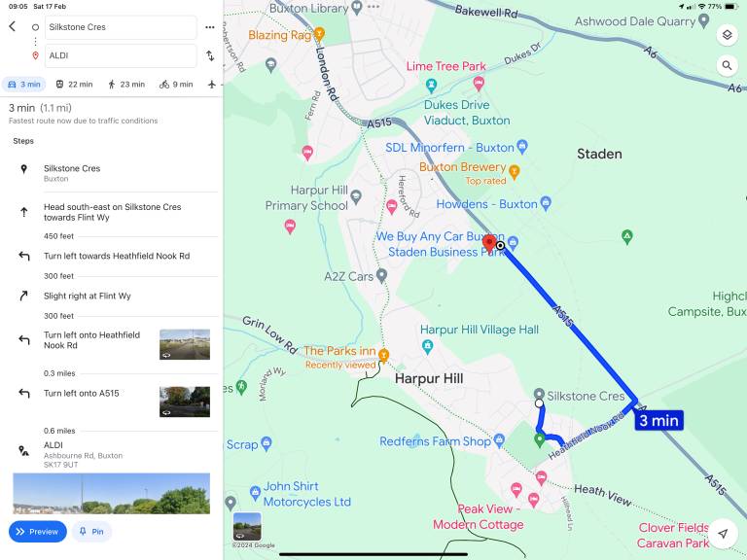Viewport: 747px width, 560px height.
Task: Click the map search magnifier icon
Action: coord(727,66)
